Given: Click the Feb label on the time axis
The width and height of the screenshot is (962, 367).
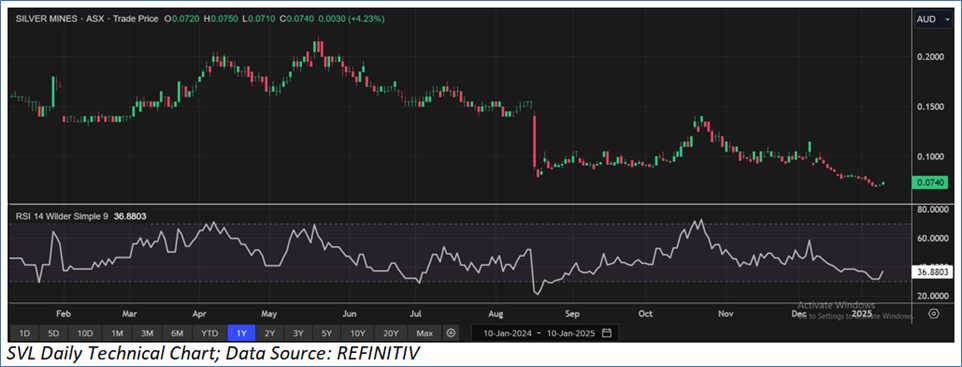Looking at the screenshot, I should tap(63, 313).
